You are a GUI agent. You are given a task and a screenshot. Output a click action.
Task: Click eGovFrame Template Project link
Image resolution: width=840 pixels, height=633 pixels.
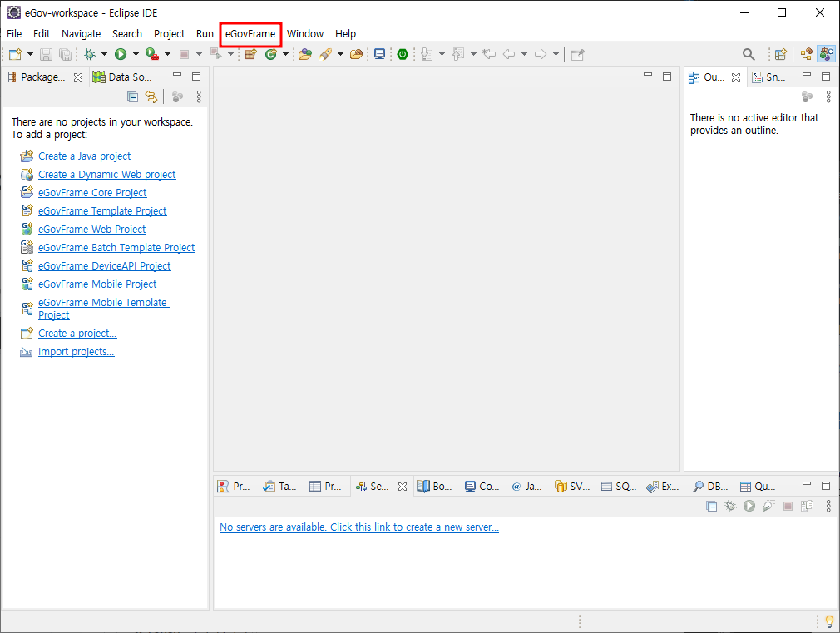pos(102,210)
